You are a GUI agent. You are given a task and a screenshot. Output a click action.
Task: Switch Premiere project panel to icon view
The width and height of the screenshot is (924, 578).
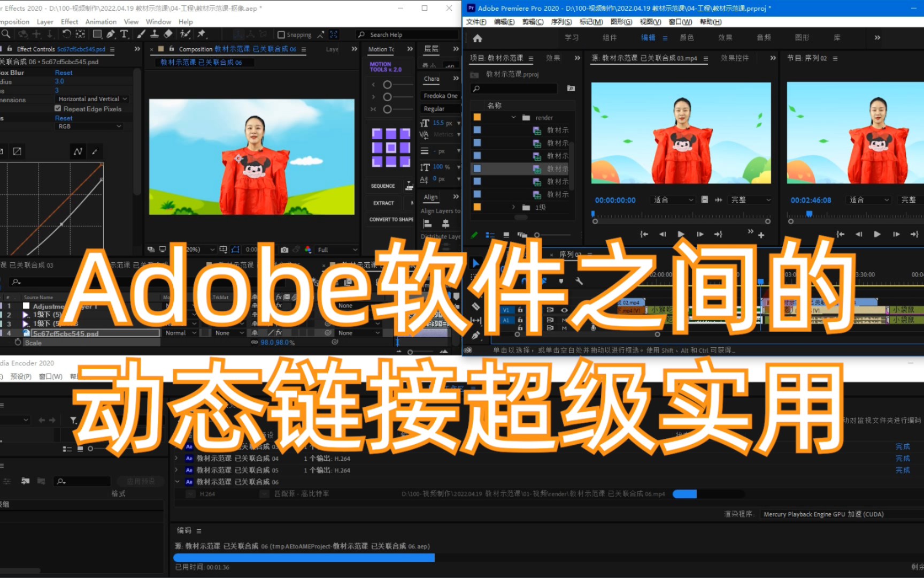pos(506,235)
